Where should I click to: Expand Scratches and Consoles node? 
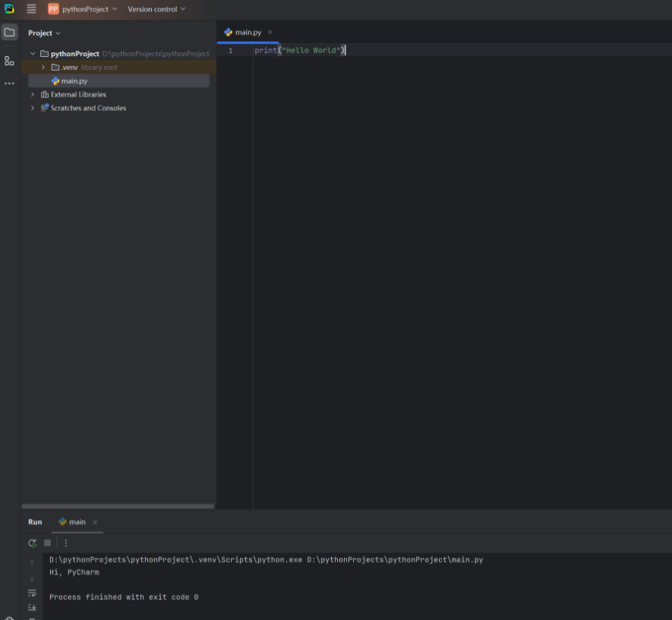33,108
